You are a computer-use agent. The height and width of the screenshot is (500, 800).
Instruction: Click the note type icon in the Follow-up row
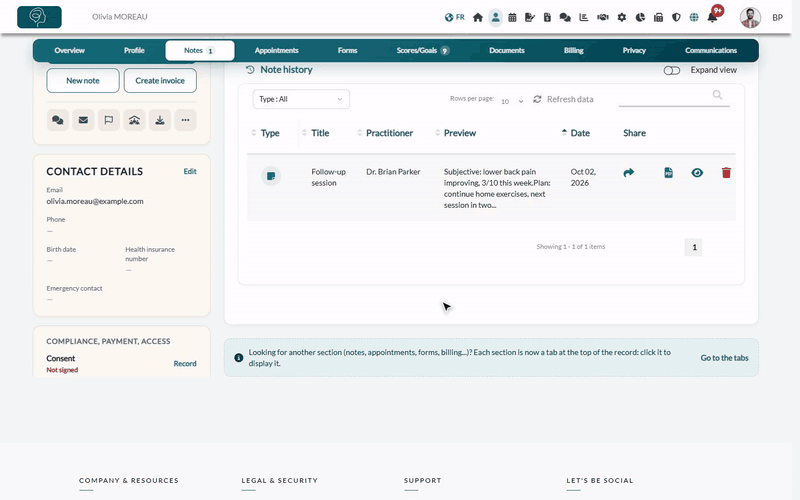pyautogui.click(x=271, y=176)
